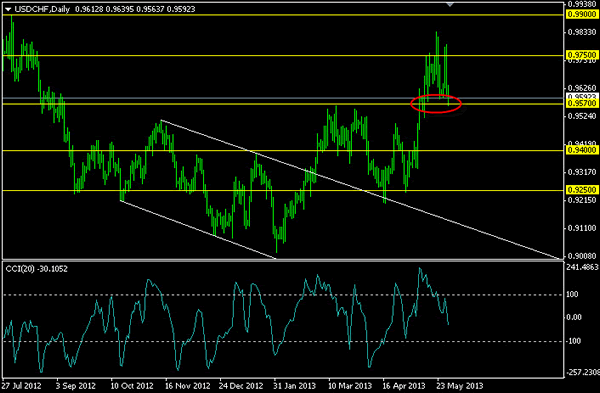Screen dimensions: 600x393
Task: Click the CCI(20) -30.1052 indicator label
Action: pyautogui.click(x=37, y=269)
